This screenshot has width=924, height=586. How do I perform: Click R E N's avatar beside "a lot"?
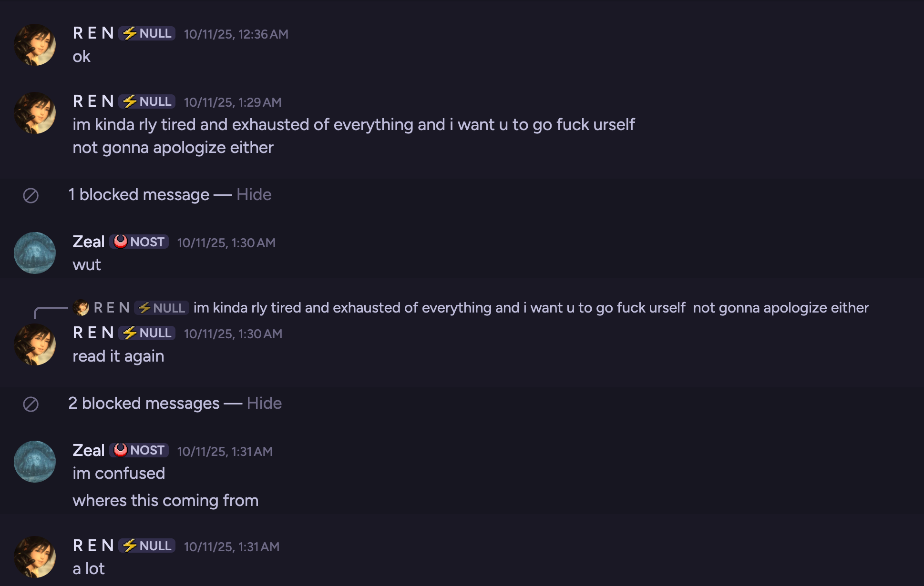(x=35, y=556)
